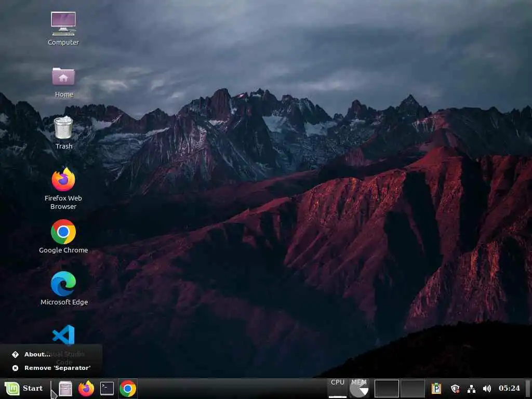Image resolution: width=532 pixels, height=399 pixels.
Task: Switch to the first workspace
Action: [x=387, y=389]
